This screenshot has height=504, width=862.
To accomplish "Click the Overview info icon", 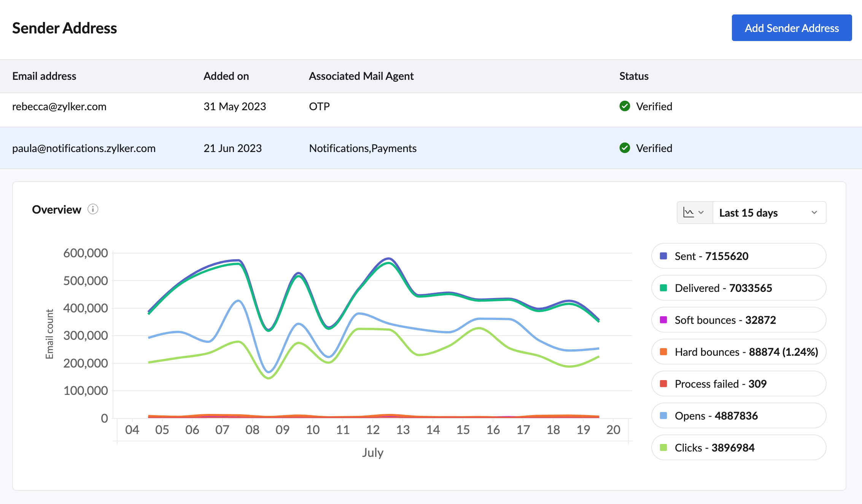I will tap(93, 209).
